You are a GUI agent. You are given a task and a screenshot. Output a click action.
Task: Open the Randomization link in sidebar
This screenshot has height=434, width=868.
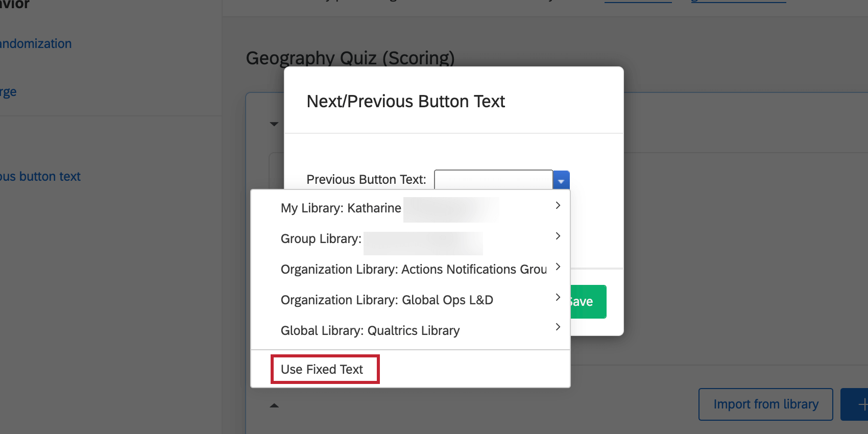pyautogui.click(x=36, y=44)
